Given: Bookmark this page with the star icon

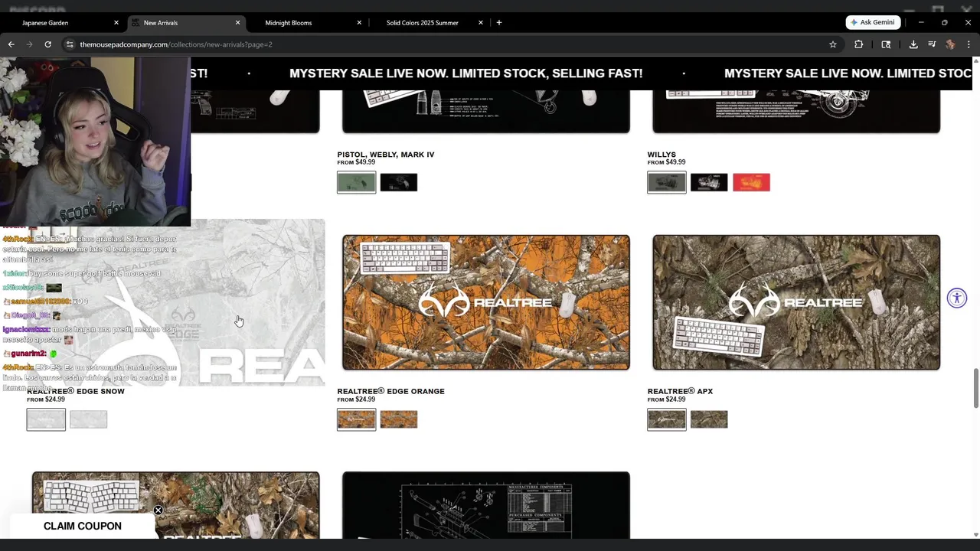Looking at the screenshot, I should (833, 44).
